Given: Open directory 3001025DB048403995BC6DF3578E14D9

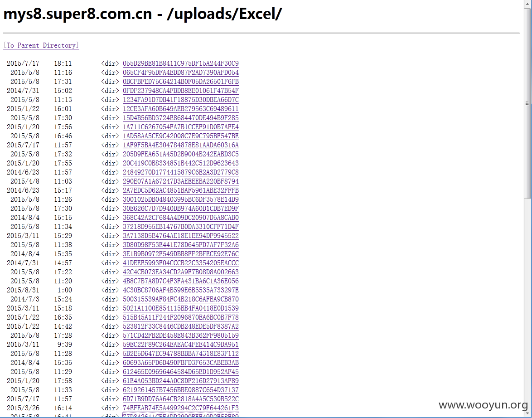Looking at the screenshot, I should 180,199.
